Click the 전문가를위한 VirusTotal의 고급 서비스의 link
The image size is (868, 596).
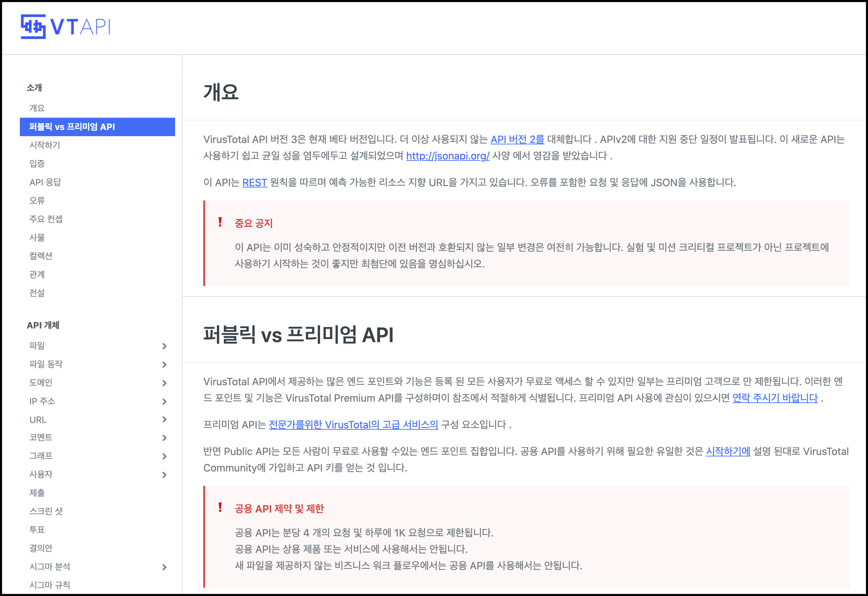(353, 425)
